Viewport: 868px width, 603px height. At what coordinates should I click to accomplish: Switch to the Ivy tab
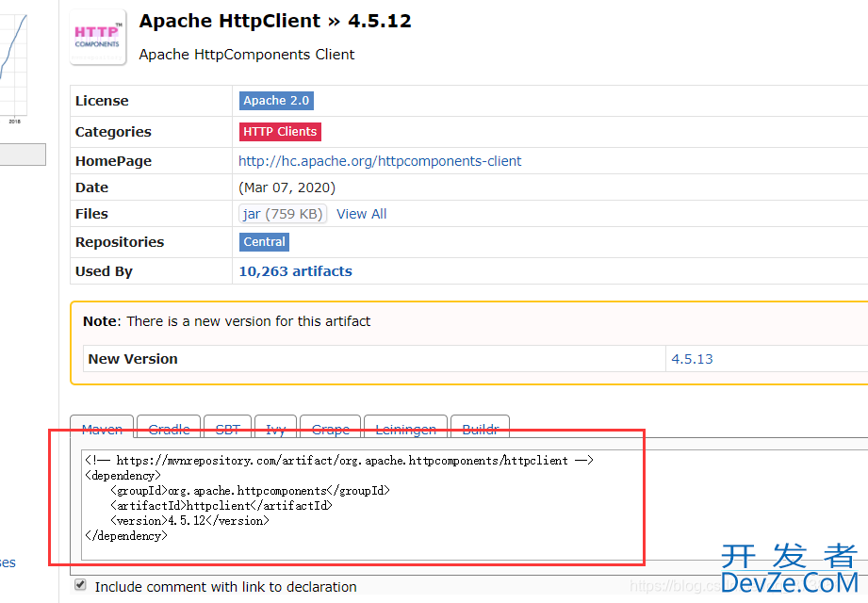click(x=276, y=427)
